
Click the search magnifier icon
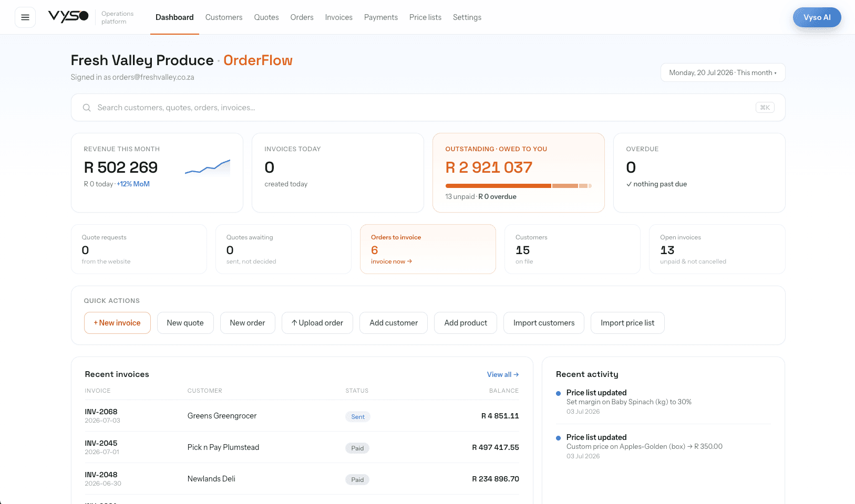click(87, 108)
